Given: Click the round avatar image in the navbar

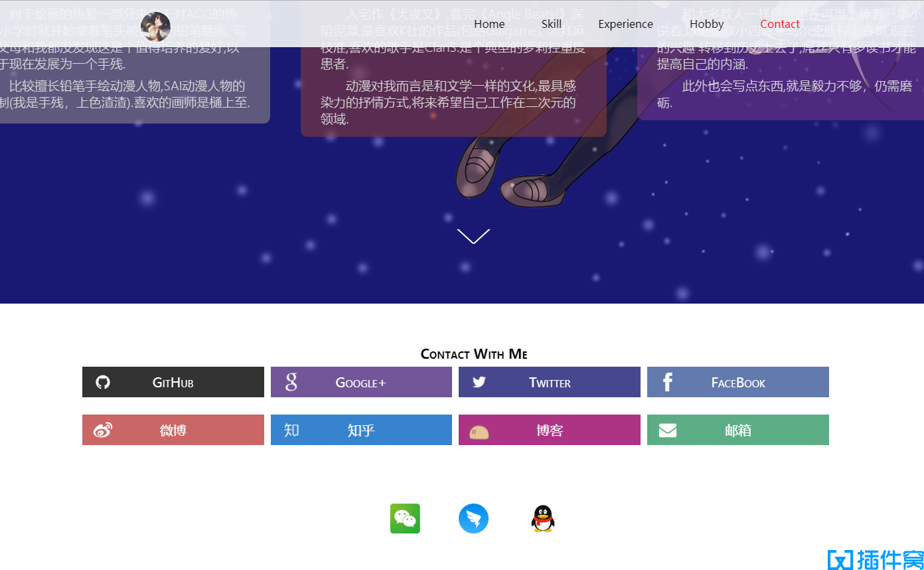Looking at the screenshot, I should pyautogui.click(x=155, y=27).
